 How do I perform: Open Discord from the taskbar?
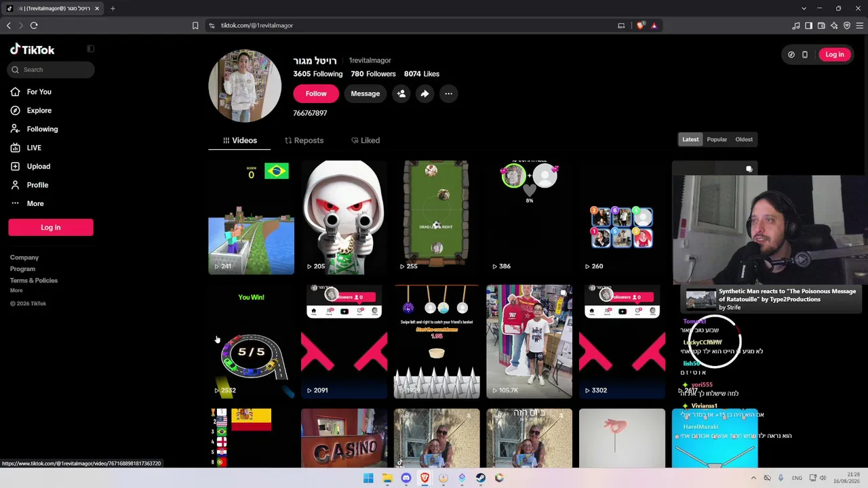click(406, 478)
